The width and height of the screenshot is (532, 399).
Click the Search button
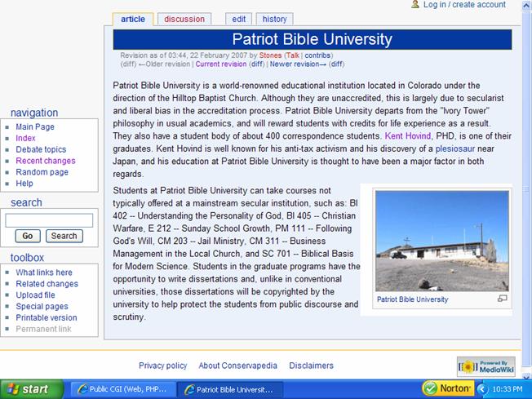tap(64, 236)
